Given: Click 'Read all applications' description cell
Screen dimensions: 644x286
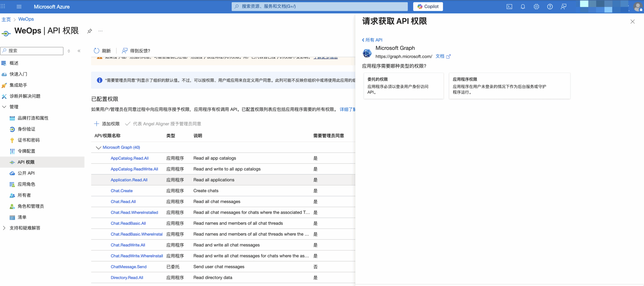Looking at the screenshot, I should 214,180.
